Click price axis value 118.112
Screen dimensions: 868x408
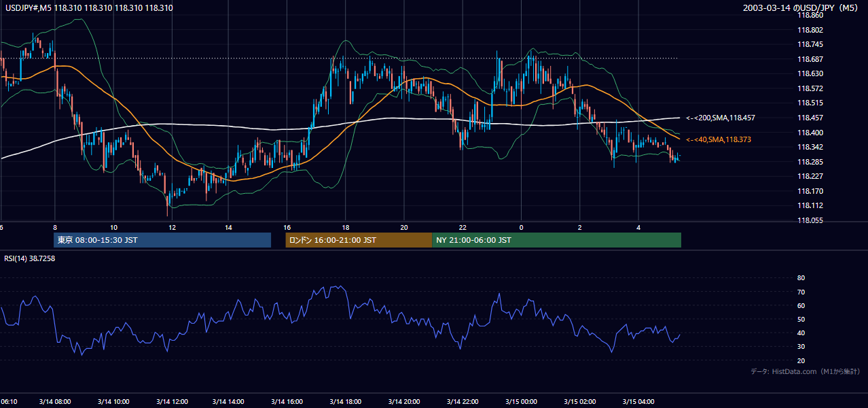[x=809, y=206]
